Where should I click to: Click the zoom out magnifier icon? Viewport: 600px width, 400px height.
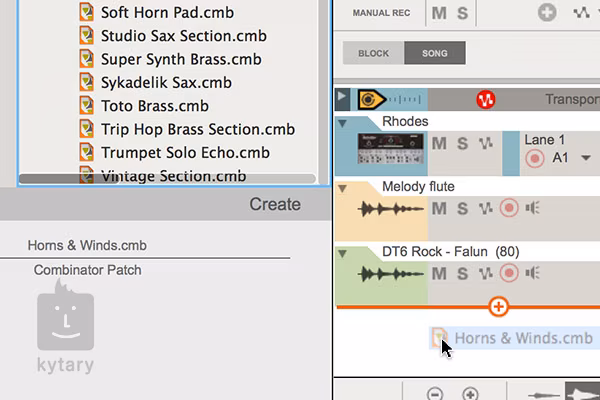pyautogui.click(x=434, y=393)
